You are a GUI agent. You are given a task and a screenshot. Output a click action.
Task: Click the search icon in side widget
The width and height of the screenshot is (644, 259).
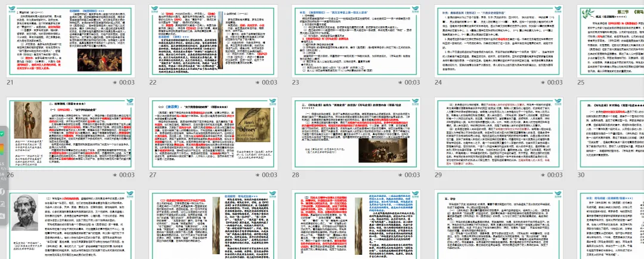[x=2, y=216]
